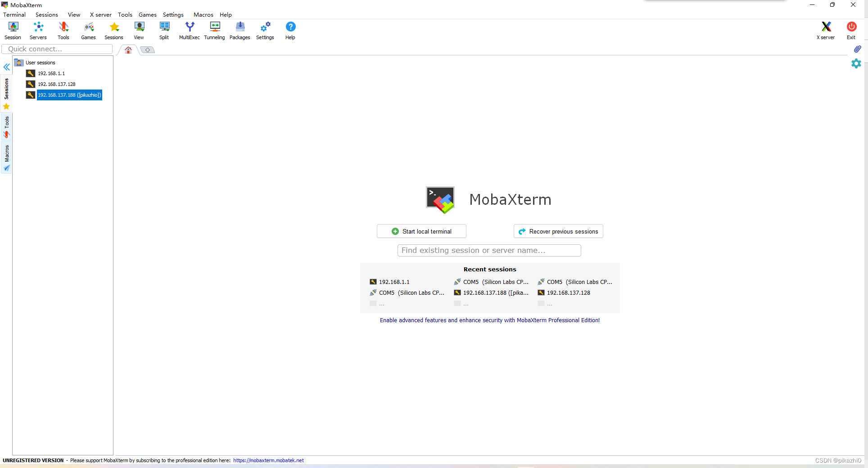Click the Find existing session search field

pyautogui.click(x=489, y=251)
